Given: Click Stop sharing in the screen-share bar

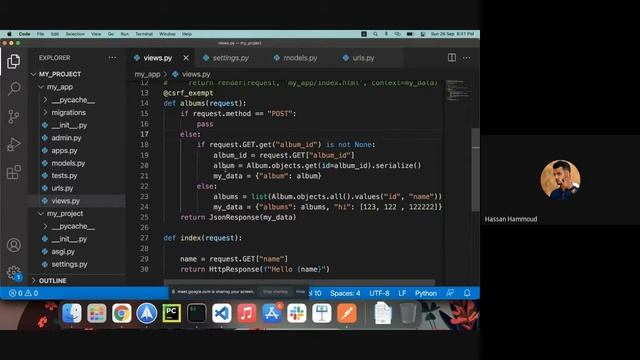Looking at the screenshot, I should pyautogui.click(x=275, y=292).
